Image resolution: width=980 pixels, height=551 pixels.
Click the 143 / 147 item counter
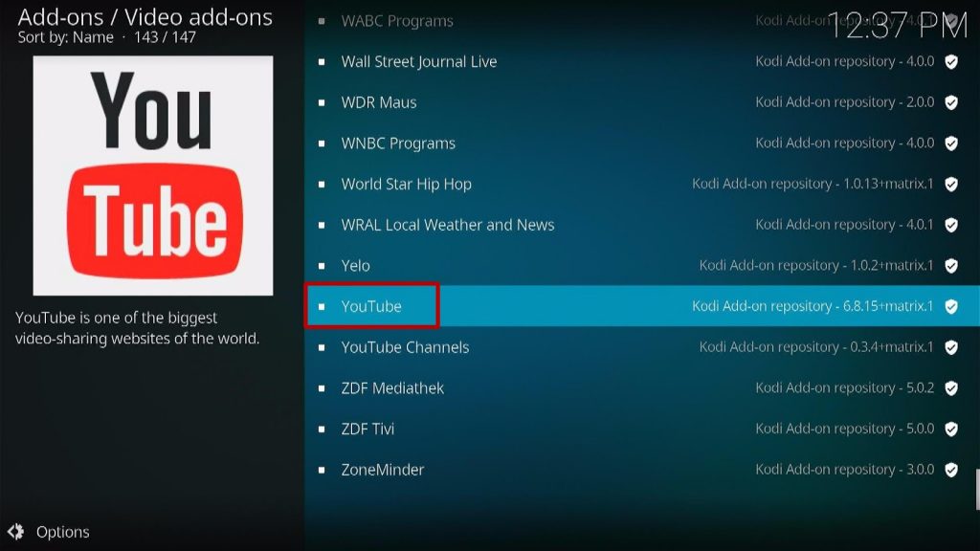[x=165, y=37]
